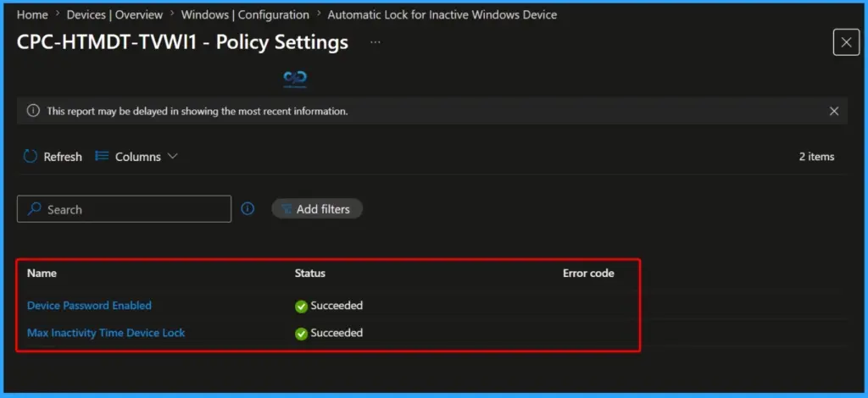Open Automatic Lock for Inactive Windows Device breadcrumb
The image size is (868, 398).
(442, 15)
